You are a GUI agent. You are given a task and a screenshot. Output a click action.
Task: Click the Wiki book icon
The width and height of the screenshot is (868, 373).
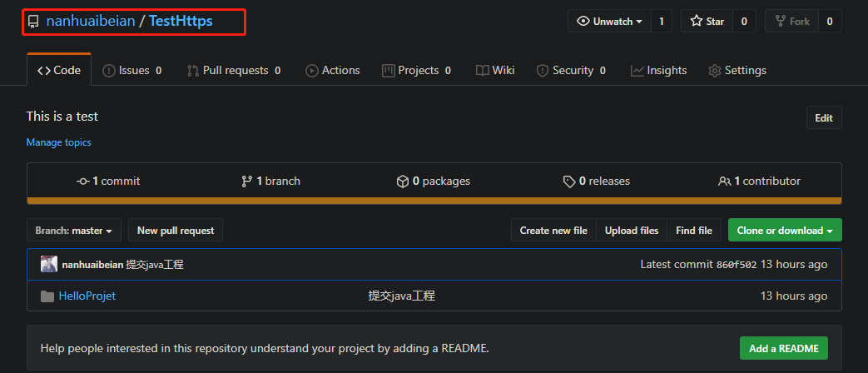click(483, 71)
